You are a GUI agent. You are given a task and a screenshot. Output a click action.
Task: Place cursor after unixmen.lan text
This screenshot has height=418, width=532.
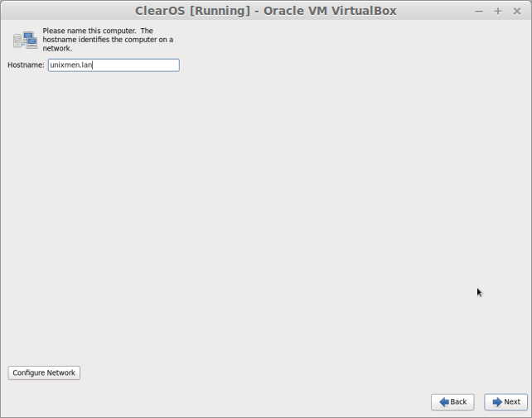tap(93, 65)
